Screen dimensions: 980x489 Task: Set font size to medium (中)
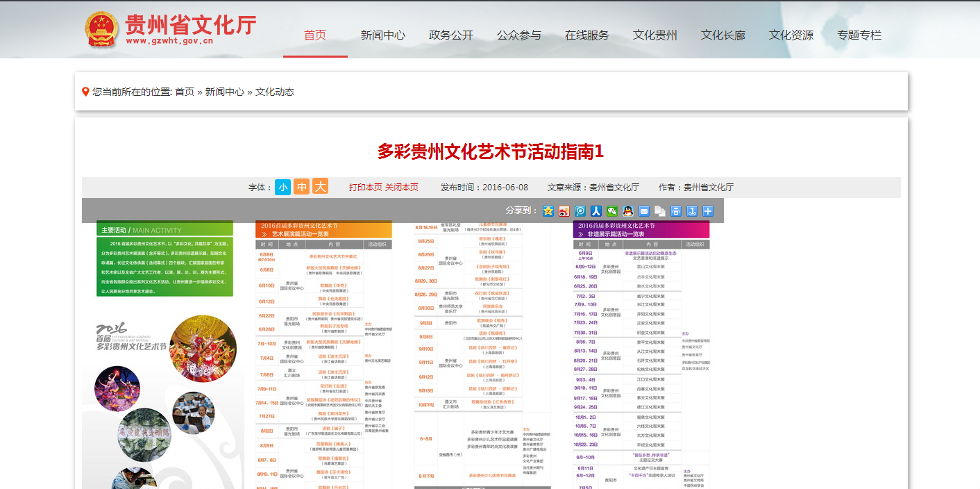tap(301, 187)
